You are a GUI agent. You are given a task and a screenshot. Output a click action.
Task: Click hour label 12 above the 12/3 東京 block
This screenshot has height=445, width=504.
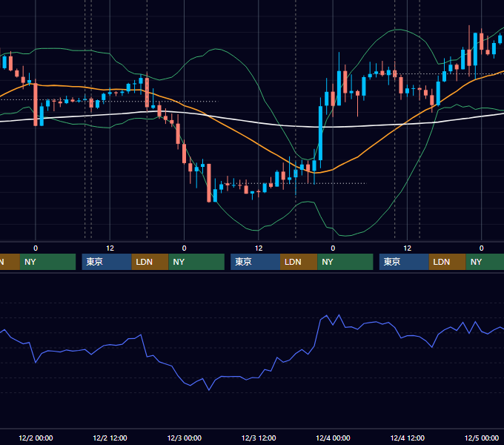[x=259, y=248]
